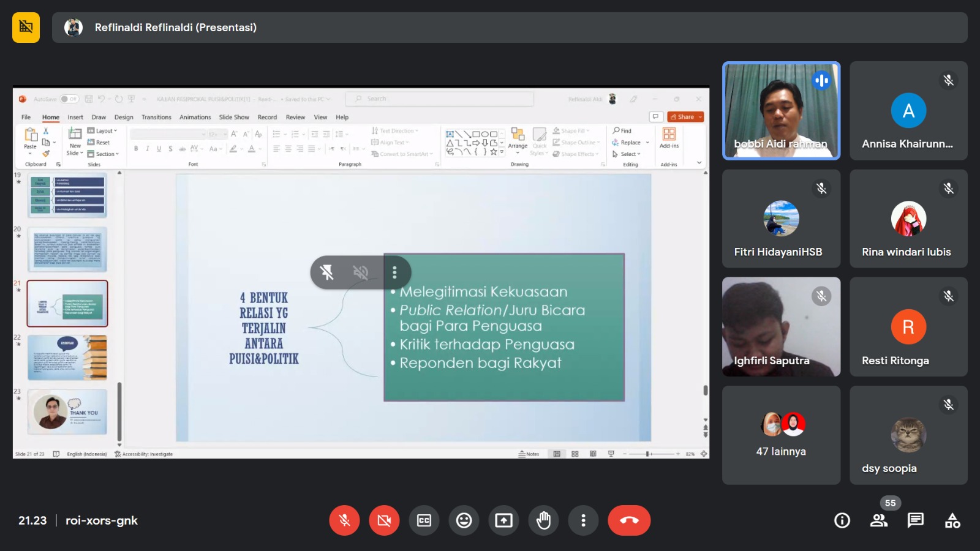Leave the call with the red button
This screenshot has height=551, width=980.
(x=629, y=520)
